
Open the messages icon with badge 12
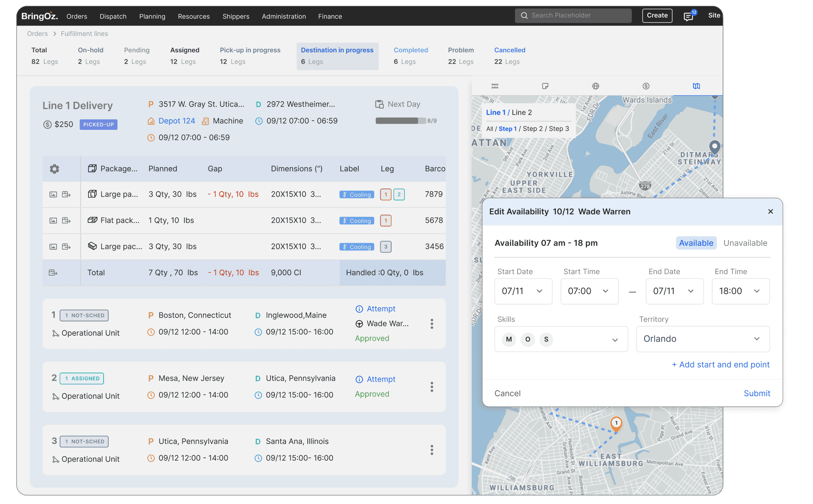pos(688,17)
